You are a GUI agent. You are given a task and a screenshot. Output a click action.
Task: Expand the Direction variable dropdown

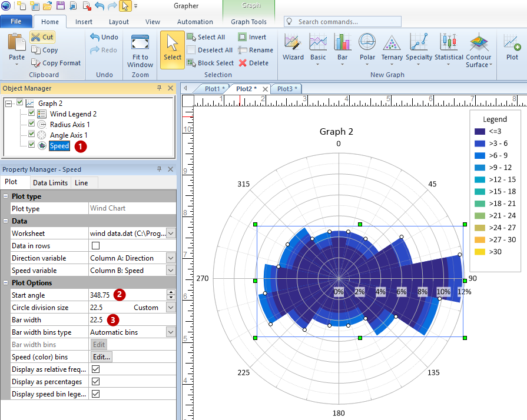click(x=171, y=258)
